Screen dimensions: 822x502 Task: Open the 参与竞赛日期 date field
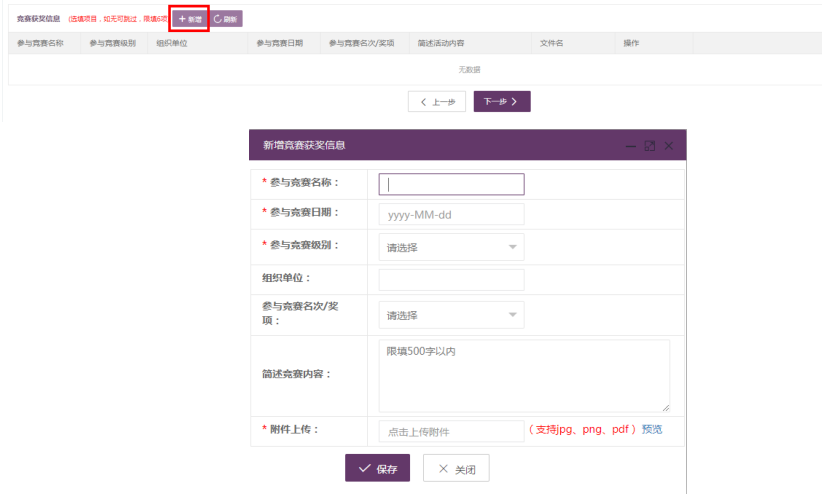(x=451, y=214)
